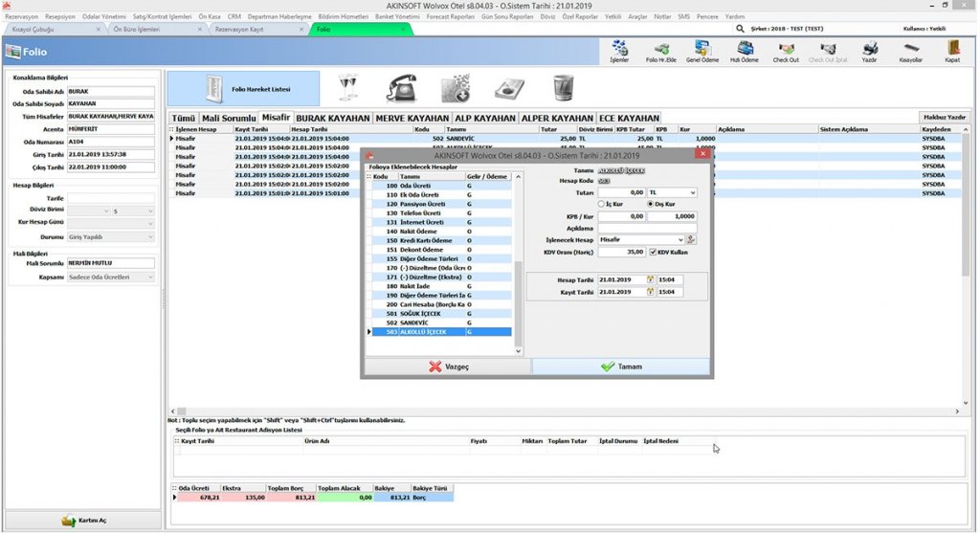The height and width of the screenshot is (533, 980).
Task: Select account row 100 Oda Ücreti
Action: coord(442,186)
